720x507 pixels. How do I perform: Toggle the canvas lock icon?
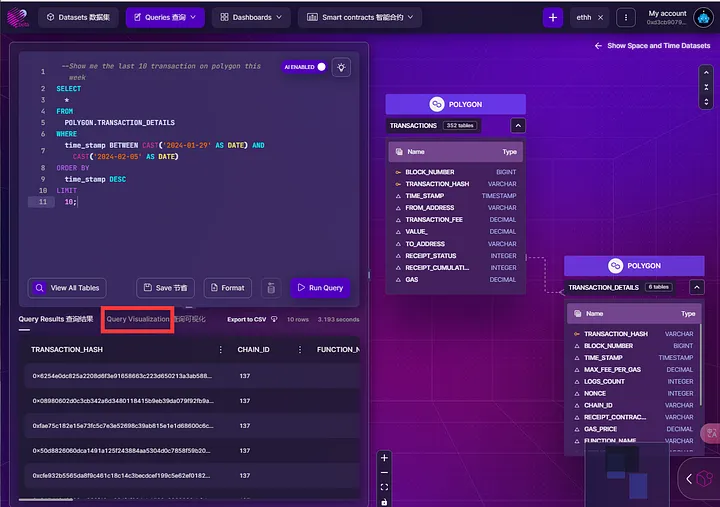click(384, 501)
